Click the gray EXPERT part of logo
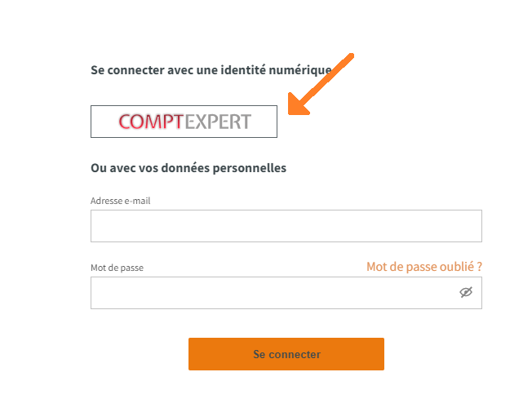532x412 pixels. click(x=219, y=122)
